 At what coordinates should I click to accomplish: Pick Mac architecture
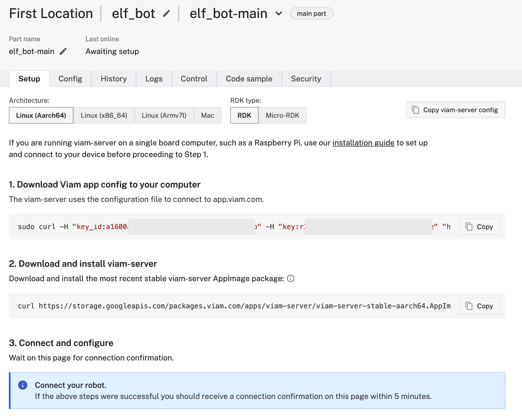point(208,115)
